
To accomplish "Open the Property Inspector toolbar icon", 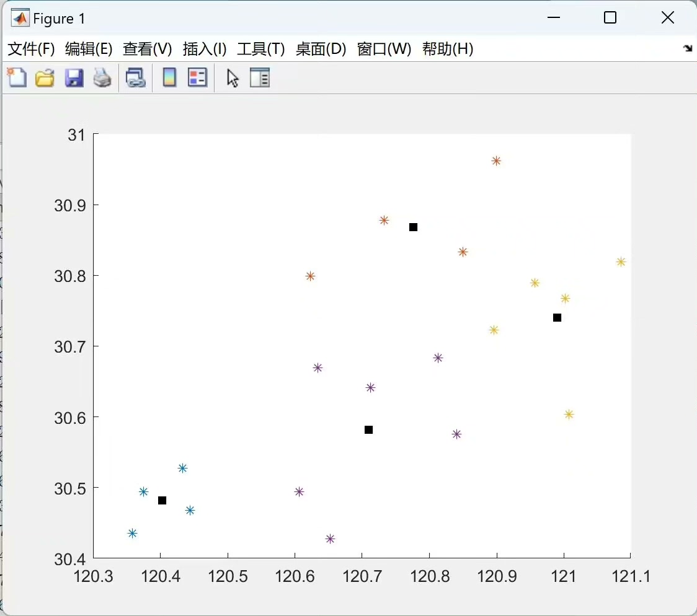I will pyautogui.click(x=260, y=77).
